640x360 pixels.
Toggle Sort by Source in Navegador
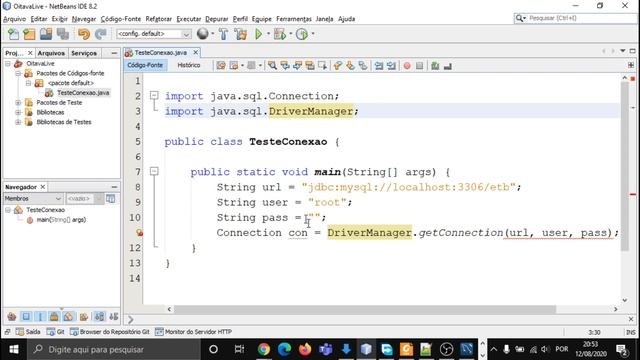click(x=114, y=317)
